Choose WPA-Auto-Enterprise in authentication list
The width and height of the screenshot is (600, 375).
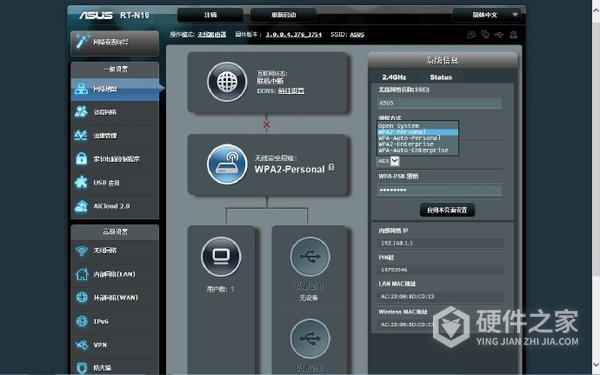pyautogui.click(x=417, y=150)
